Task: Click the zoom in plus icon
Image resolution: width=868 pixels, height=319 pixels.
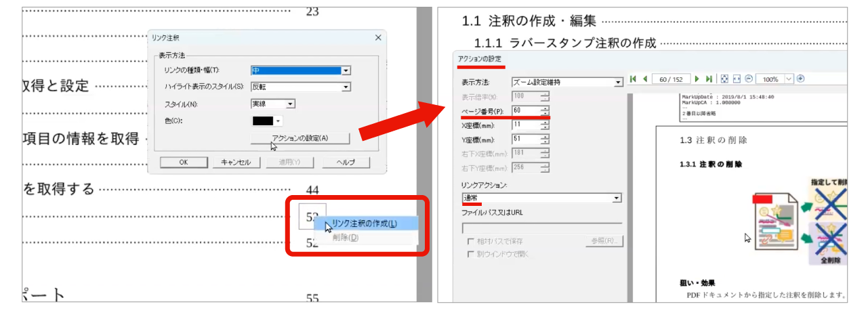Action: click(x=800, y=79)
